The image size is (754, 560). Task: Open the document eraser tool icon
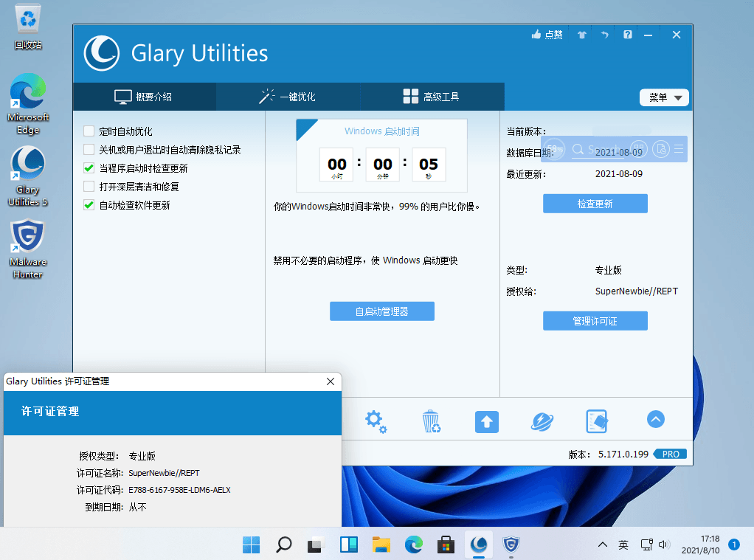597,421
